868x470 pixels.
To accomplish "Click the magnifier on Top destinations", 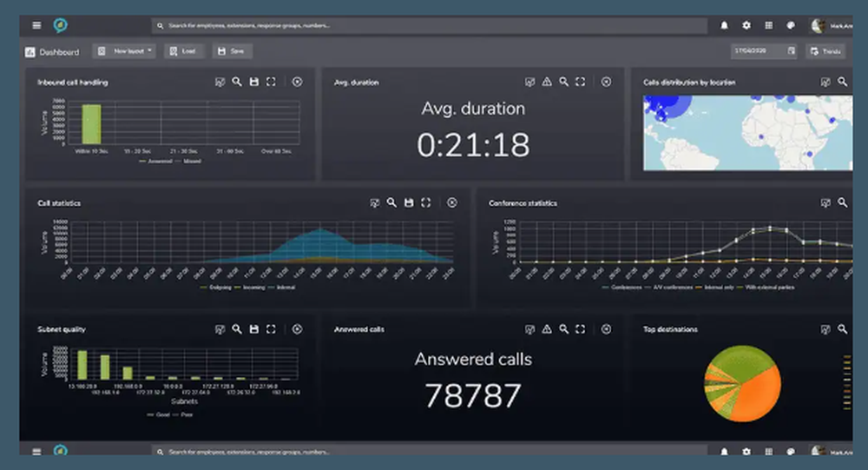I will click(x=843, y=328).
